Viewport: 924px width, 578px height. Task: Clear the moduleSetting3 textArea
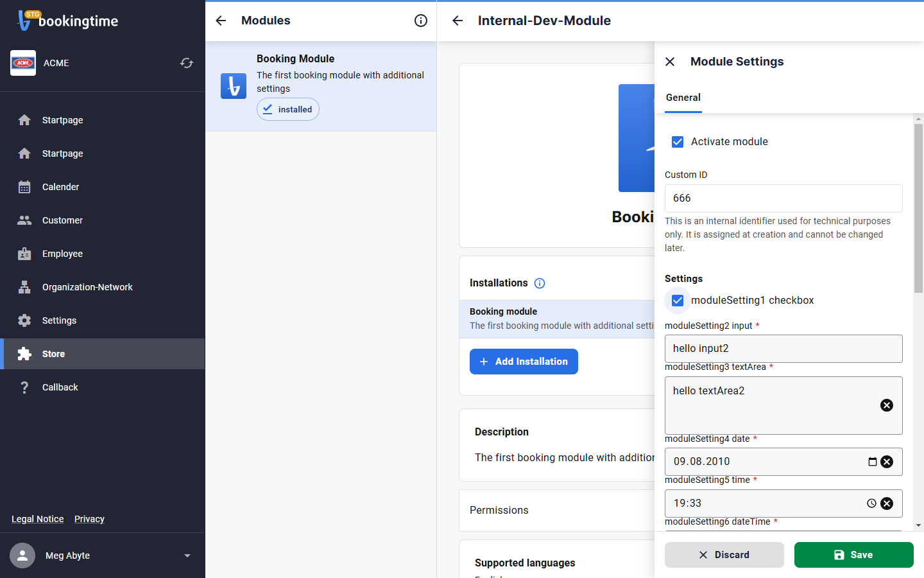[x=887, y=405]
